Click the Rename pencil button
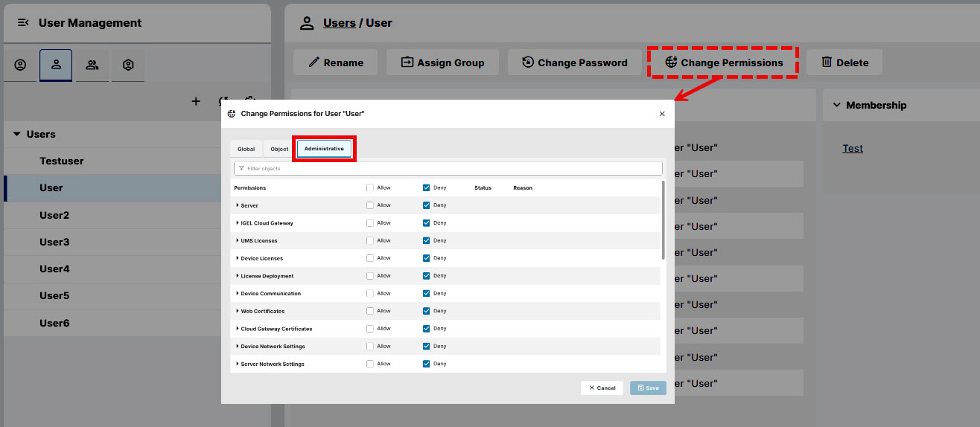This screenshot has height=427, width=980. tap(336, 62)
